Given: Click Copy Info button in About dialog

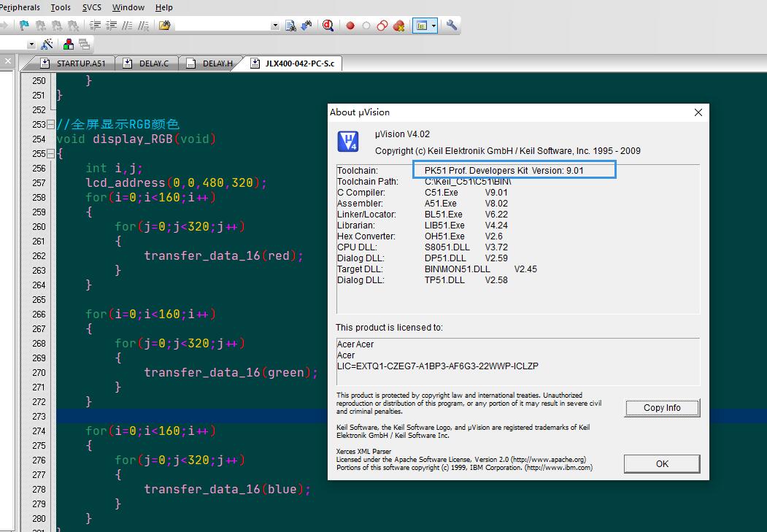Looking at the screenshot, I should click(662, 408).
